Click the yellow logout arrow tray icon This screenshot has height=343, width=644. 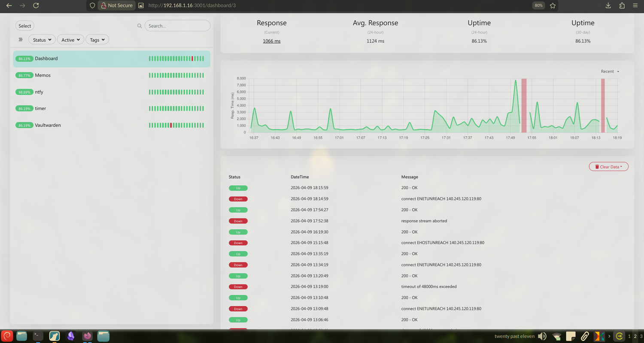619,336
